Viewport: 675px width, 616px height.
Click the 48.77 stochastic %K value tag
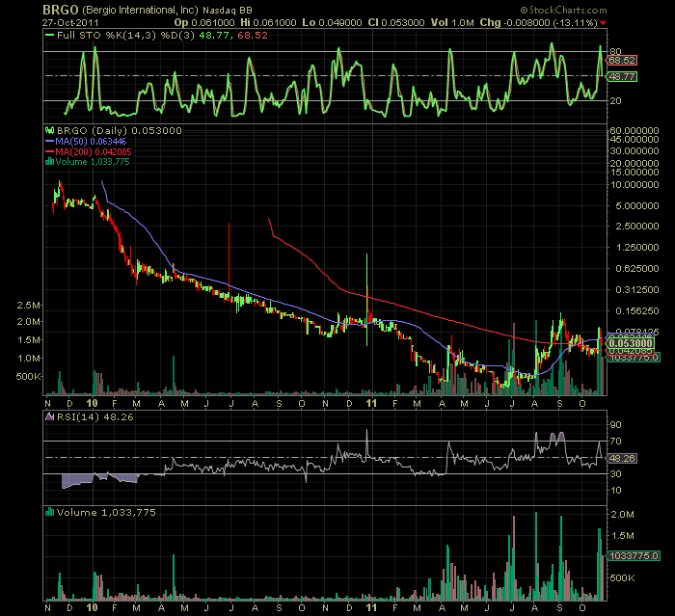(622, 76)
